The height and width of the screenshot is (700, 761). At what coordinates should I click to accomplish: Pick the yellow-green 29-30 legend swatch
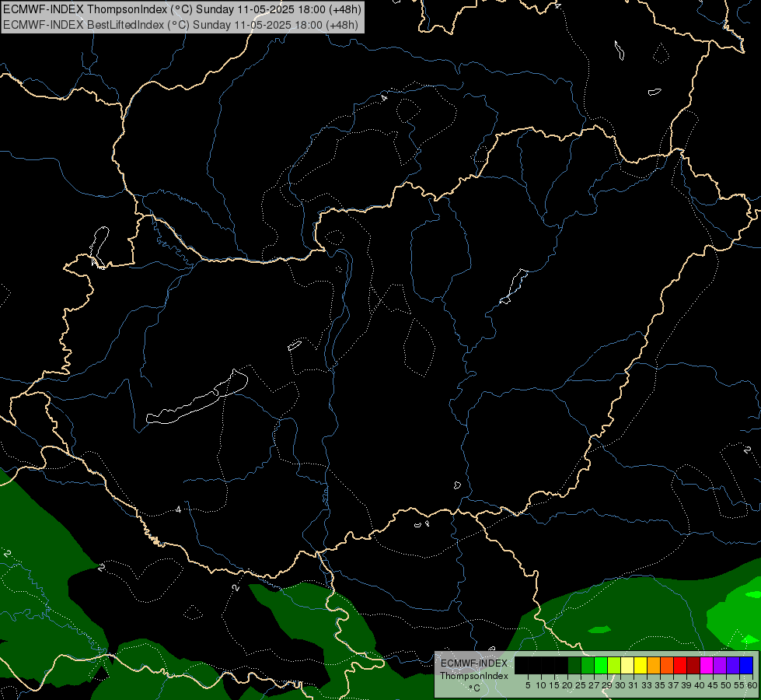tap(614, 665)
